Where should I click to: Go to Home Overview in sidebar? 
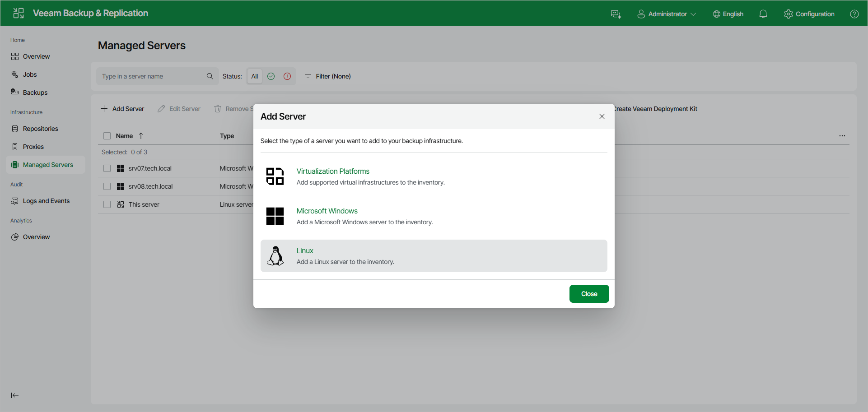pos(36,56)
